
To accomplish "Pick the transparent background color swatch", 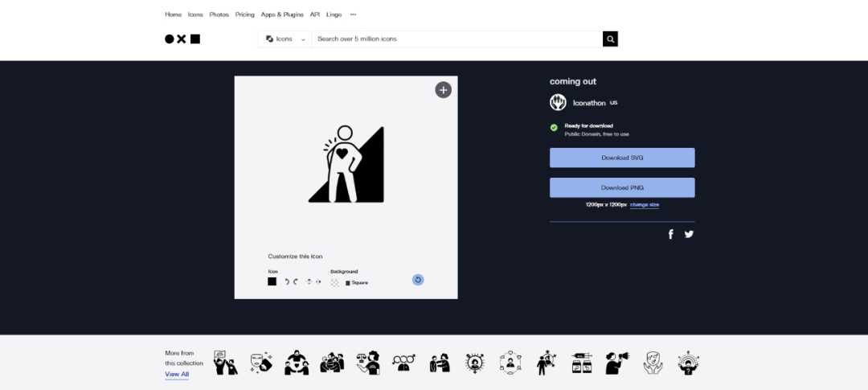I will [x=335, y=282].
